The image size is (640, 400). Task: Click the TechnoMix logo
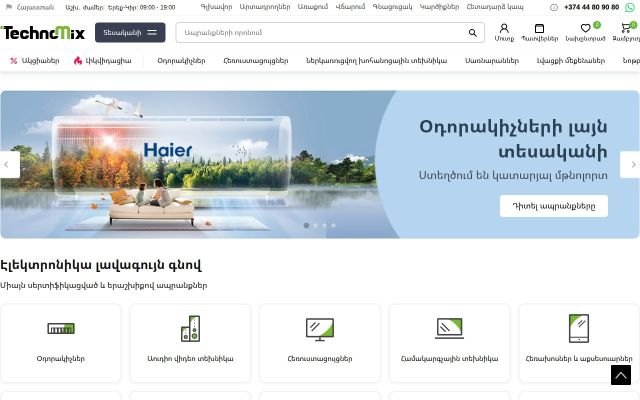click(x=43, y=33)
